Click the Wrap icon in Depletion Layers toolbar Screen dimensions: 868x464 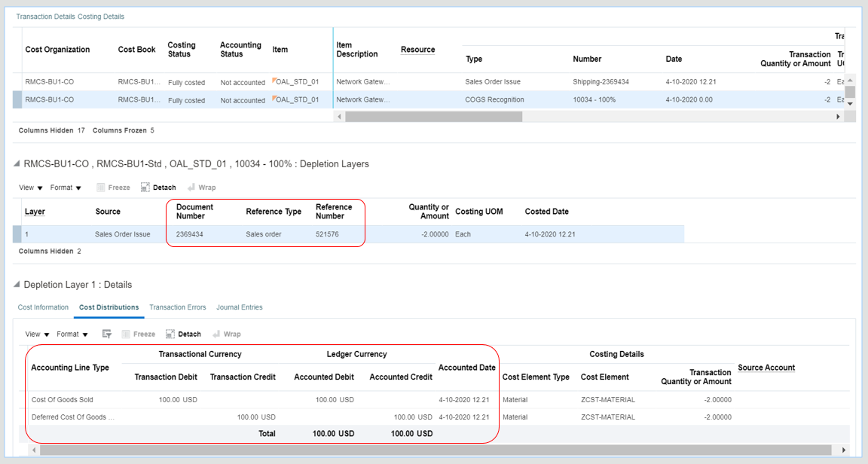tap(201, 187)
